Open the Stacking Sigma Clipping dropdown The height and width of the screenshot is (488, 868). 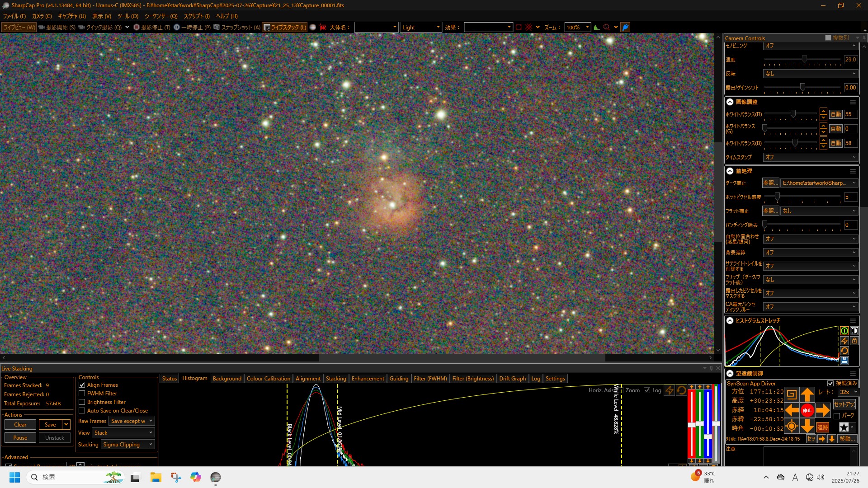coord(128,445)
